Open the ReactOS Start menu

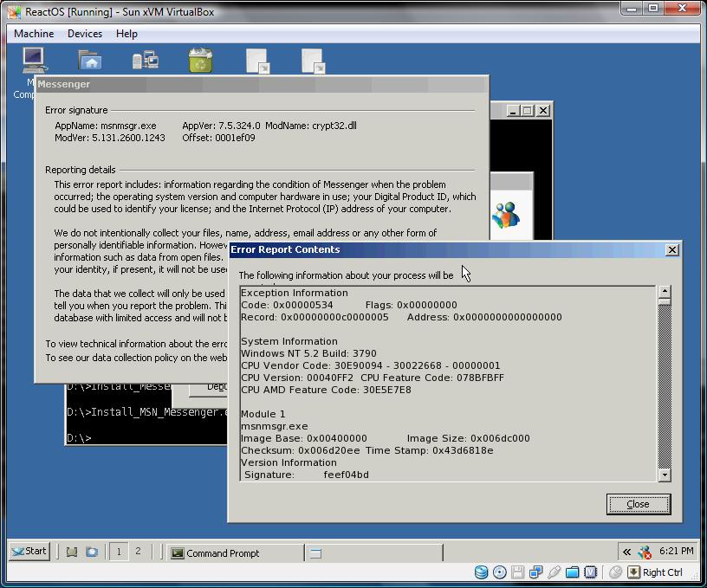click(29, 551)
